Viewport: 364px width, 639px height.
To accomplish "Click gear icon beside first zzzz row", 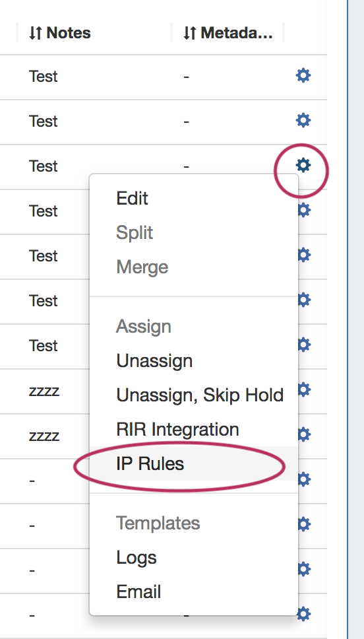I will tap(304, 389).
